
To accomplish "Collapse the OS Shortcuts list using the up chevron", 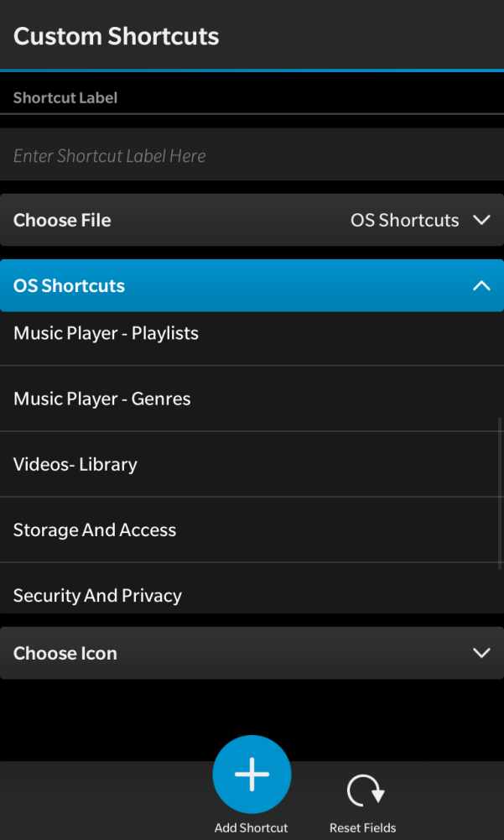I will tap(481, 285).
